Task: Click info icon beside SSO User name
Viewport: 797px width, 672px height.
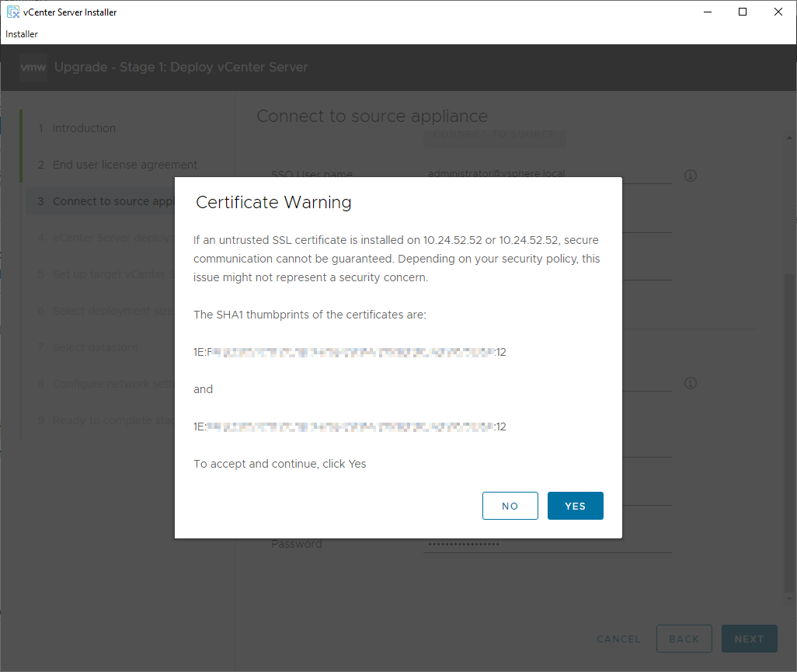Action: tap(690, 176)
